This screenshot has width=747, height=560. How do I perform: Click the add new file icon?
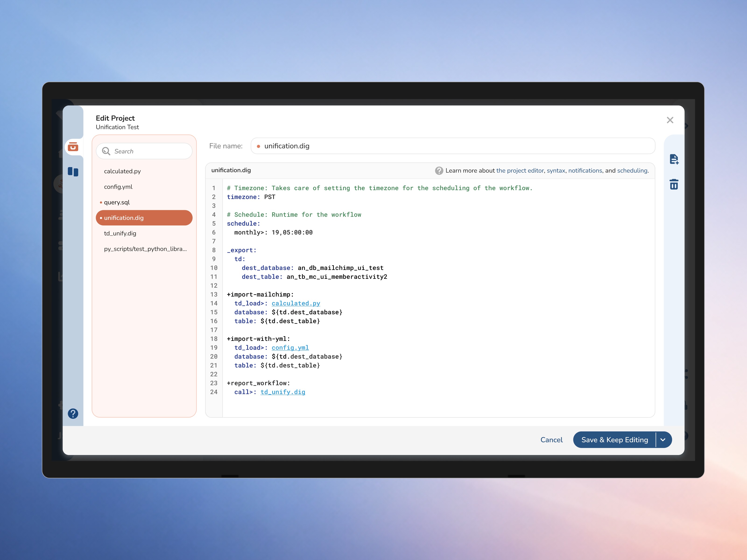pos(674,159)
